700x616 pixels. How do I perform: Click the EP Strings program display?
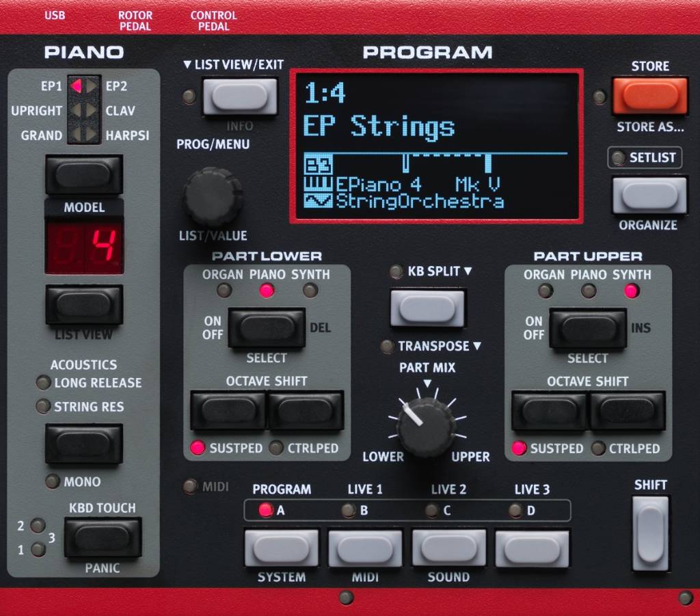tap(436, 146)
